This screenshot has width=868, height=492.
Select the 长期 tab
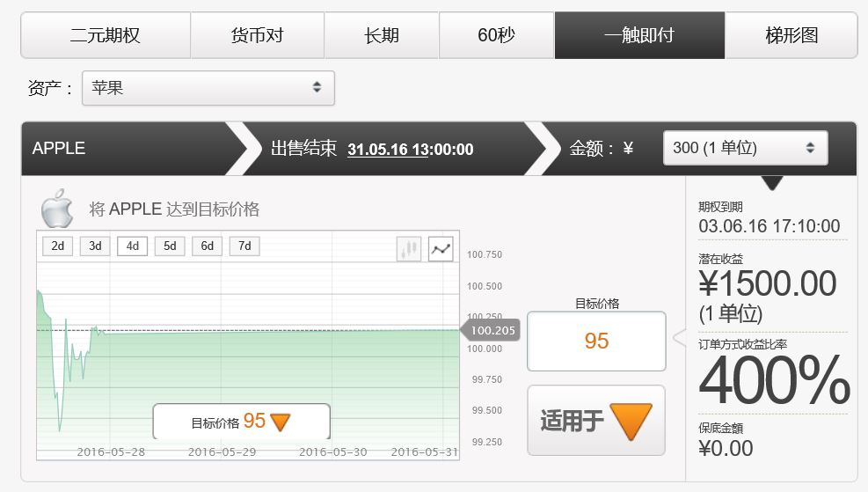coord(382,36)
